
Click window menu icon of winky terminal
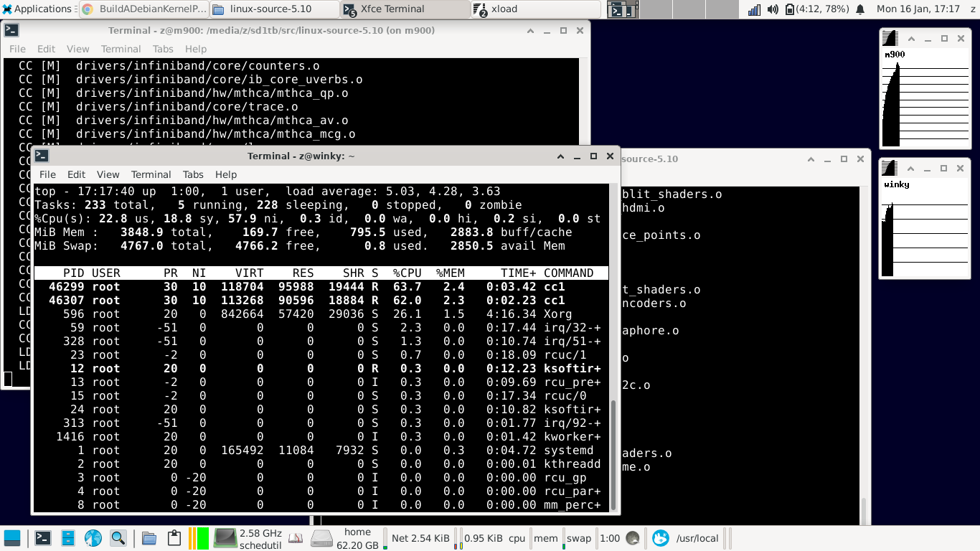click(x=42, y=156)
